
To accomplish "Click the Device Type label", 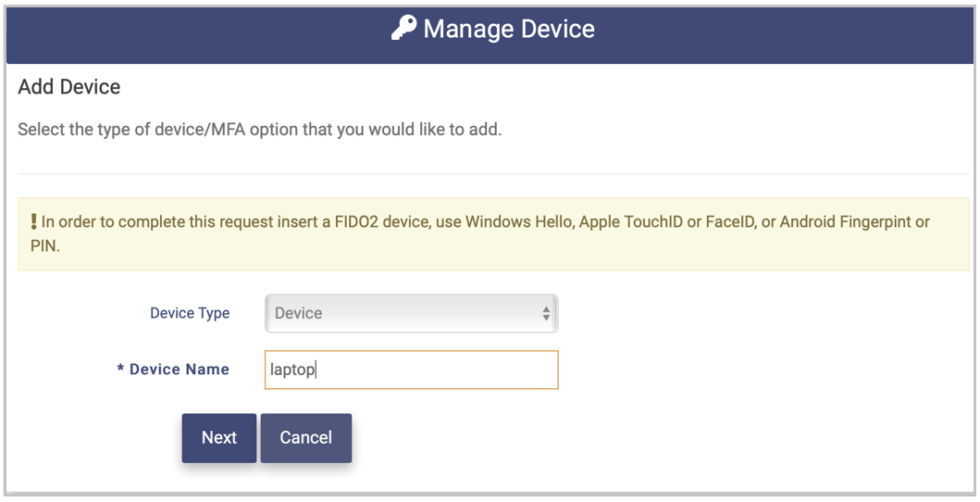I will (x=190, y=313).
